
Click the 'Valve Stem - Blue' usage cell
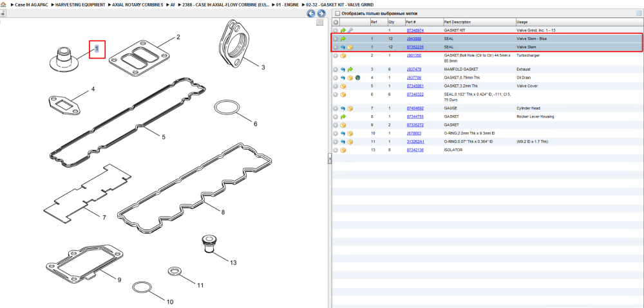pos(532,39)
